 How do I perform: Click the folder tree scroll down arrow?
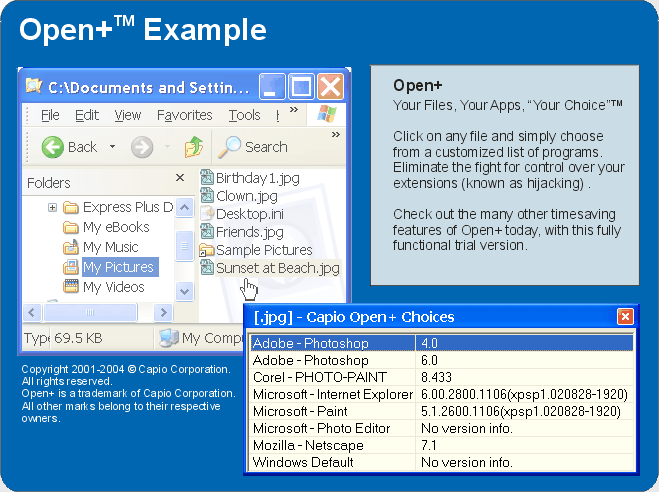click(x=184, y=291)
